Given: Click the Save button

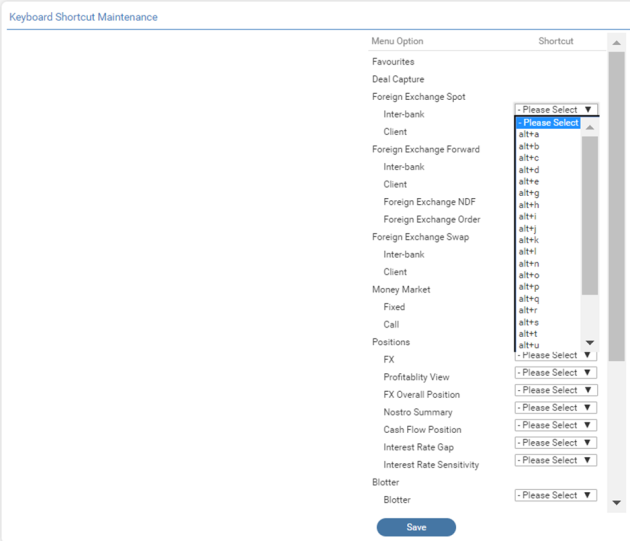Looking at the screenshot, I should 416,527.
